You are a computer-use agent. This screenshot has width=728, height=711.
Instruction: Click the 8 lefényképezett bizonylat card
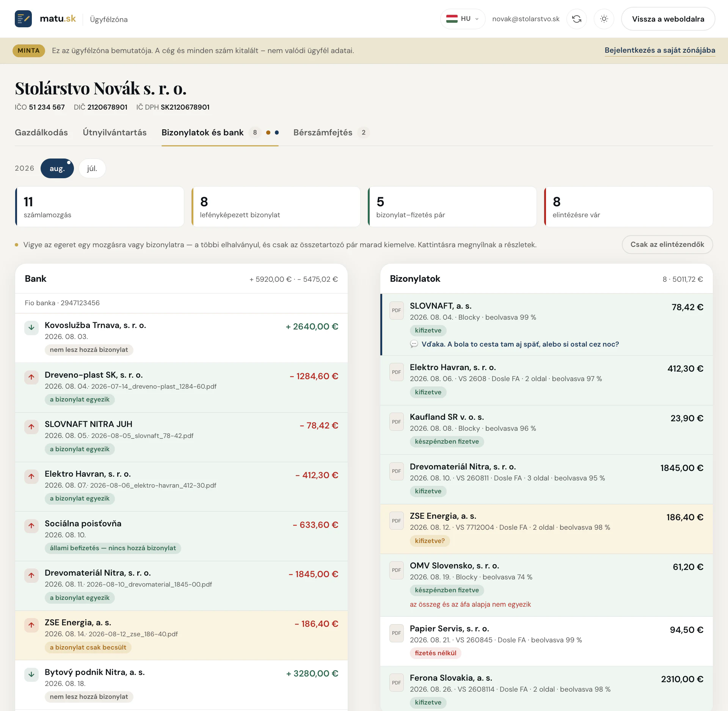(276, 207)
